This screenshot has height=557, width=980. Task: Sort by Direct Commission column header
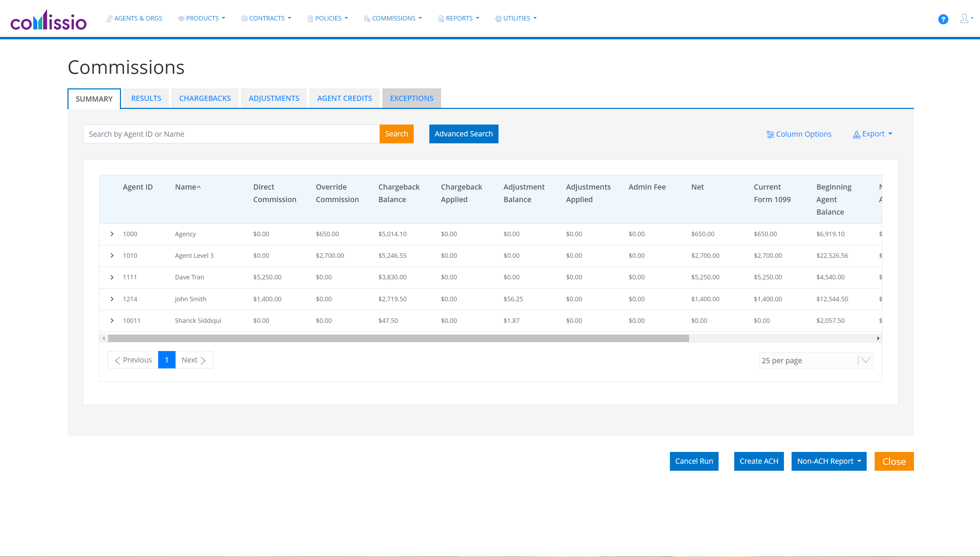[x=274, y=193]
